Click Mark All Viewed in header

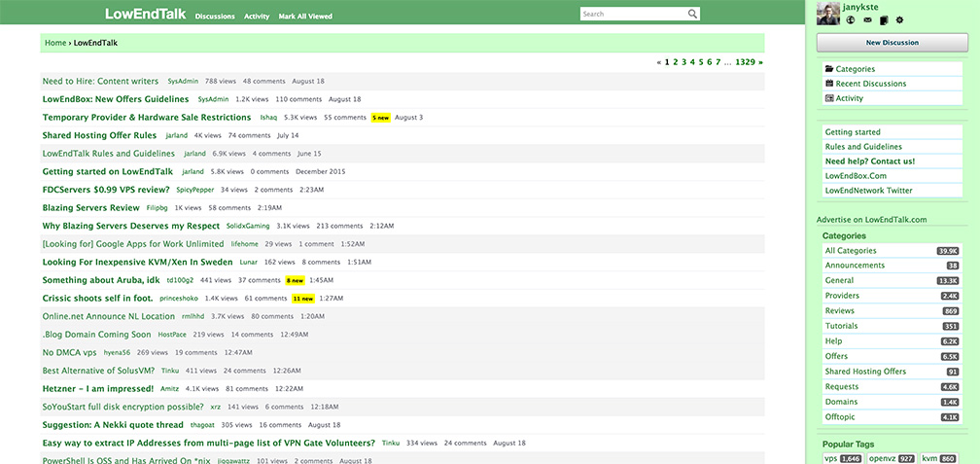coord(305,17)
